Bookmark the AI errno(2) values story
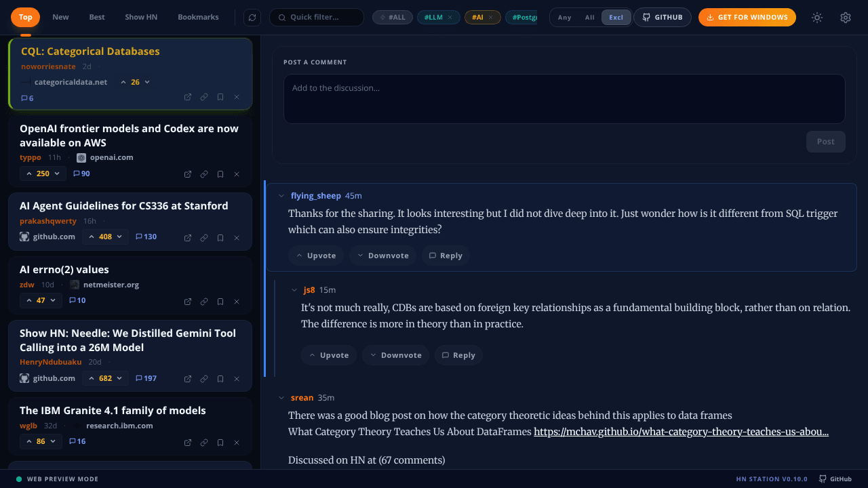 pos(220,302)
